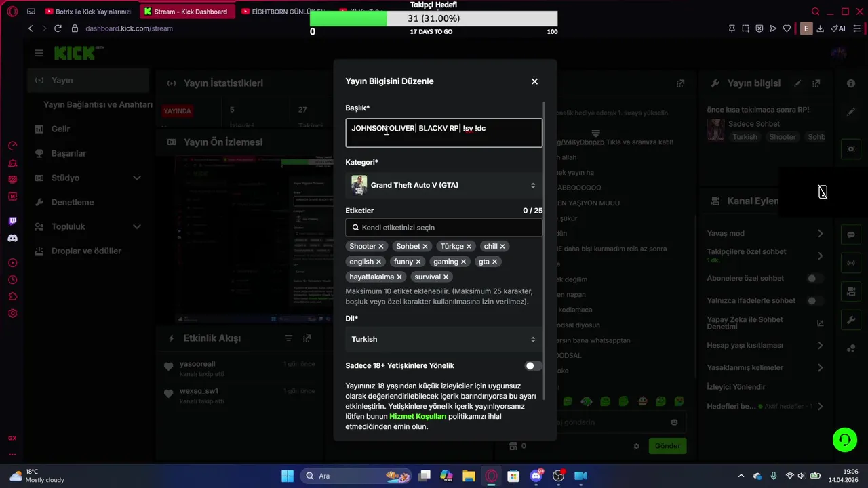Image resolution: width=868 pixels, height=488 pixels.
Task: Remove the english tag
Action: point(378,262)
